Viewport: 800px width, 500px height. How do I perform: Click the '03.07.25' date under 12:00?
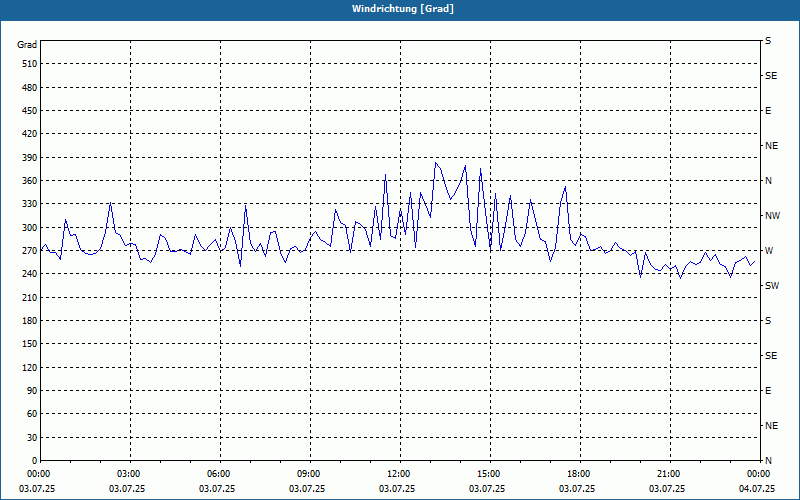(397, 488)
